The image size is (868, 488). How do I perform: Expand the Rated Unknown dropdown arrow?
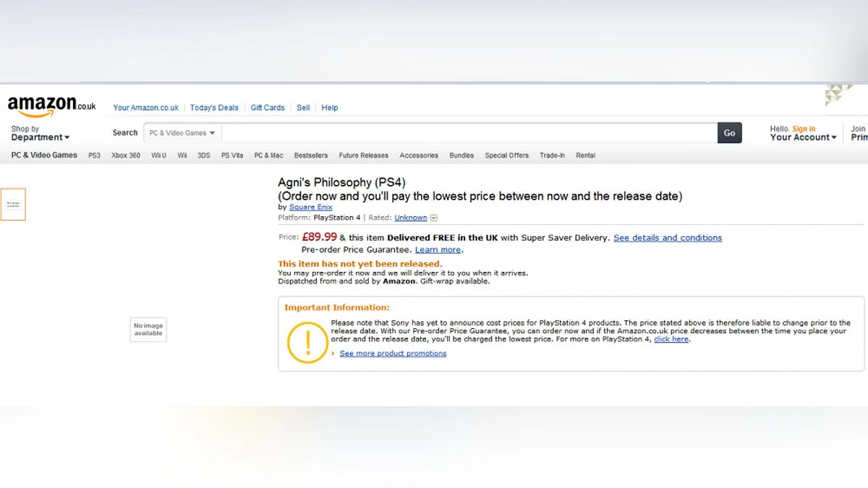tap(434, 218)
